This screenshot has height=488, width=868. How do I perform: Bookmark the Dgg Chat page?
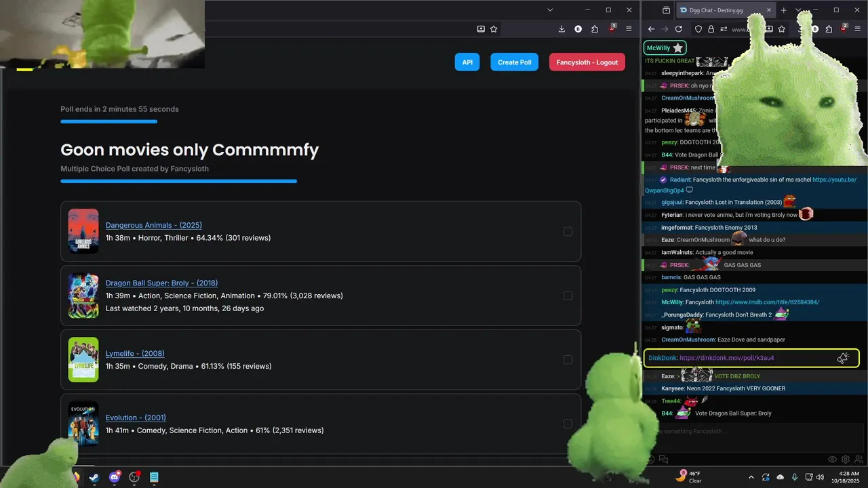[782, 29]
